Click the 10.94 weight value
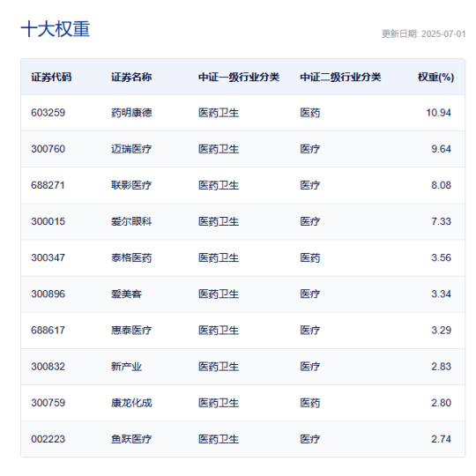Screen dimensions: 476x476 438,113
